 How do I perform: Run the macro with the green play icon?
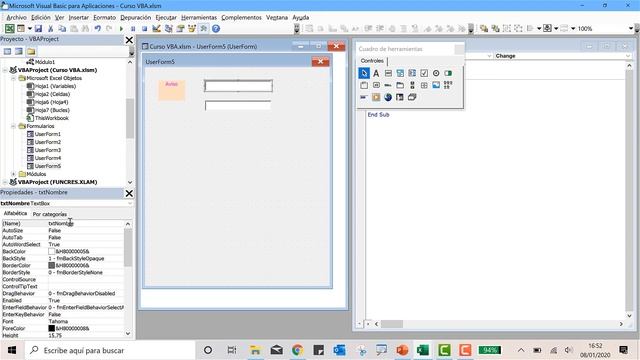click(x=121, y=29)
